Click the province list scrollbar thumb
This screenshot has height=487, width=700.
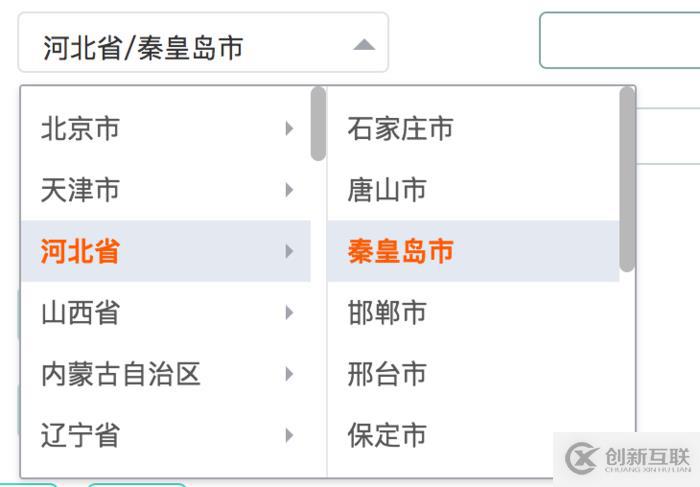(318, 124)
